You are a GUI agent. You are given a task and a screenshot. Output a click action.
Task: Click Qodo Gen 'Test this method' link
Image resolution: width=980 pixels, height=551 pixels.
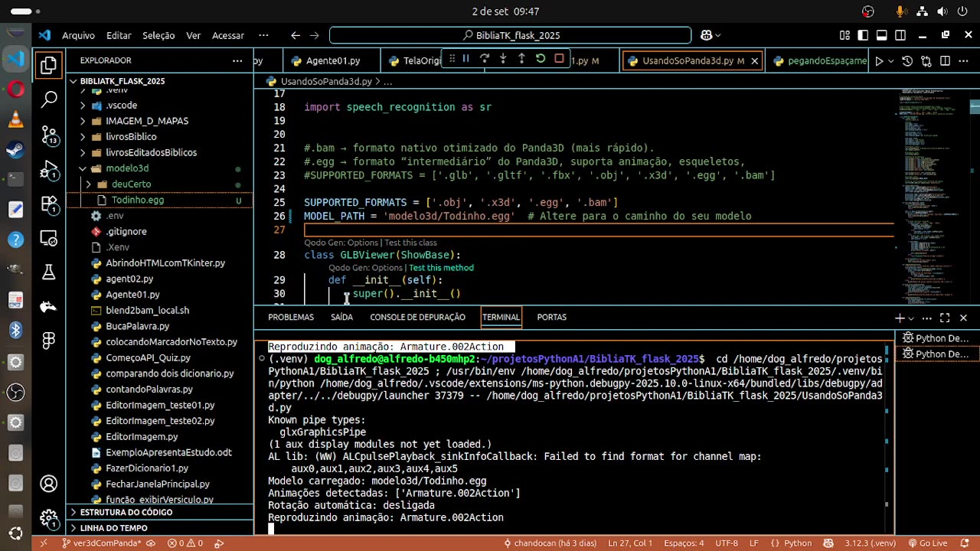click(441, 268)
